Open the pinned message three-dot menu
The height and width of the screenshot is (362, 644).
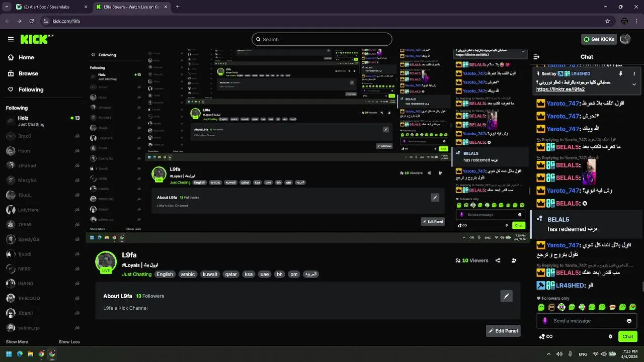[x=634, y=73]
